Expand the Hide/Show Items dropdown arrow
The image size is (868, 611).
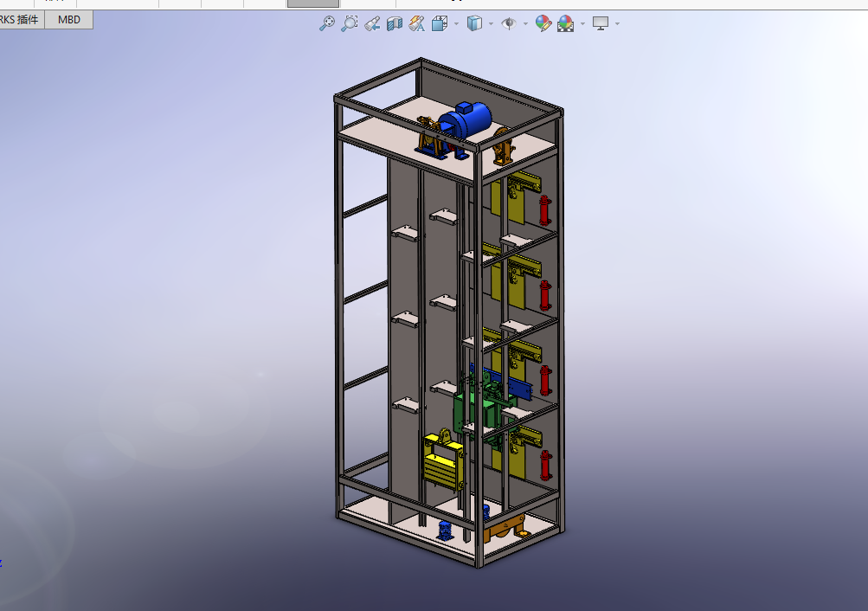click(525, 23)
